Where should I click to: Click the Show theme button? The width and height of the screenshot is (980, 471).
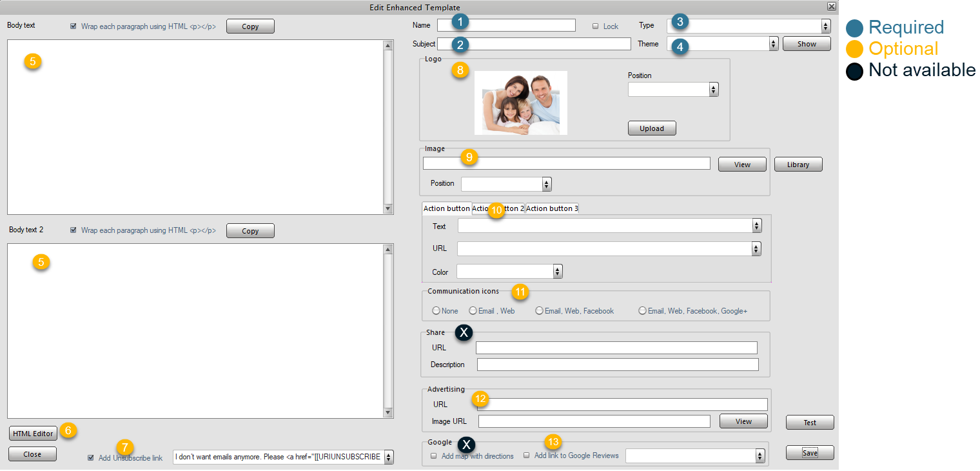click(807, 44)
